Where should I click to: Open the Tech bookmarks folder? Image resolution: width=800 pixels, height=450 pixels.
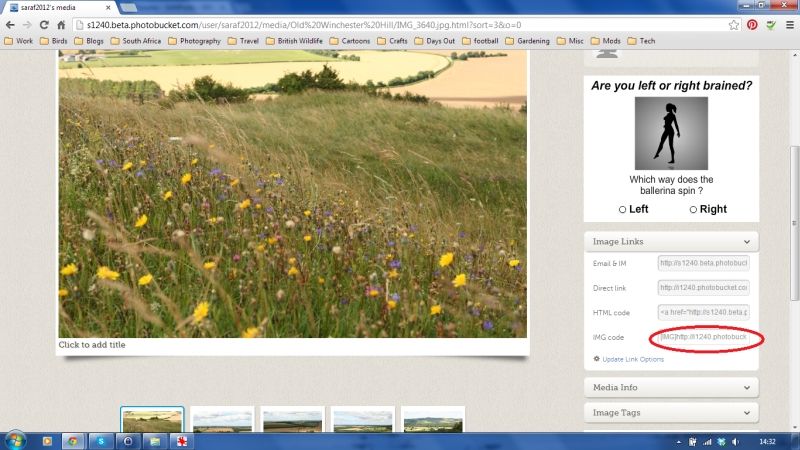(641, 41)
